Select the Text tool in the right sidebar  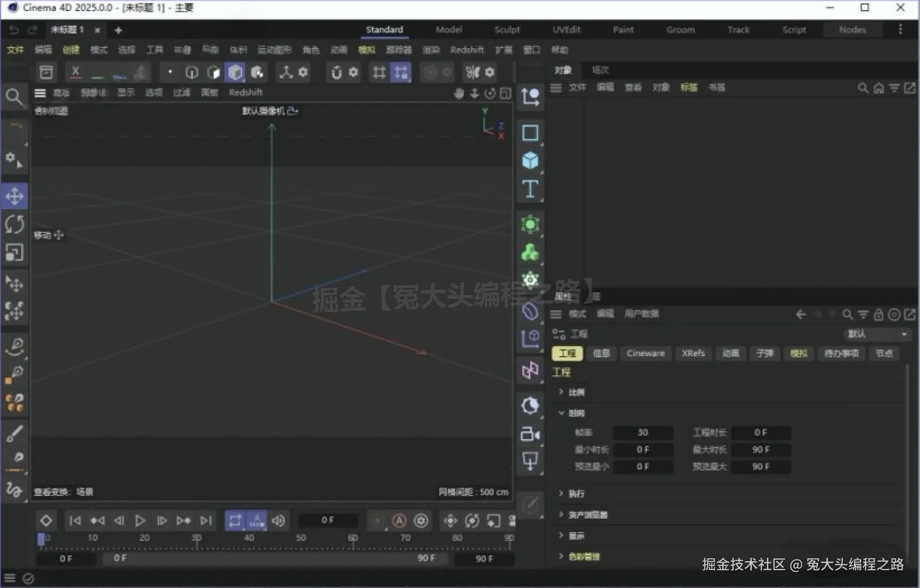click(529, 189)
